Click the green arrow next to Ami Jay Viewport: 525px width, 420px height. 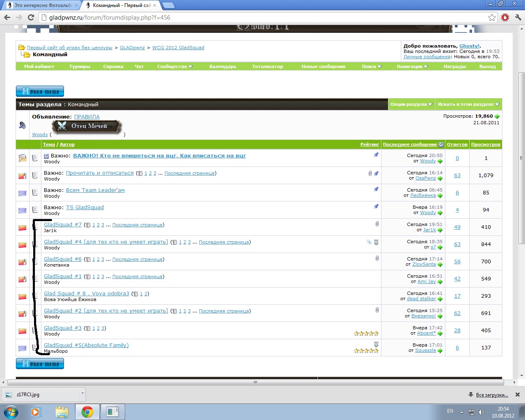[x=440, y=282]
